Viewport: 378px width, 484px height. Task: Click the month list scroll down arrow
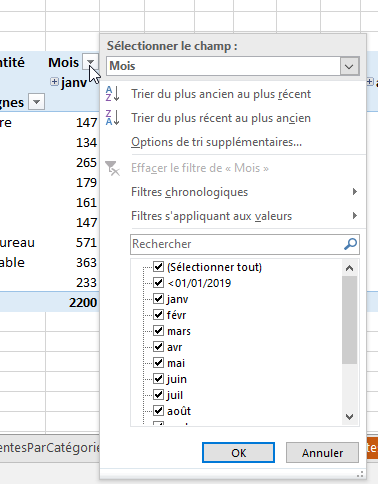tap(349, 416)
